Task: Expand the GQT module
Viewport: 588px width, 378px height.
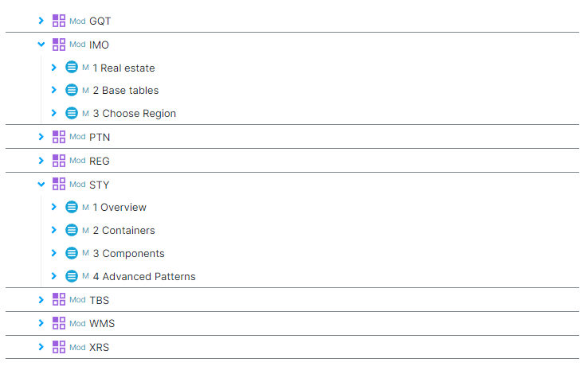Action: [x=41, y=21]
